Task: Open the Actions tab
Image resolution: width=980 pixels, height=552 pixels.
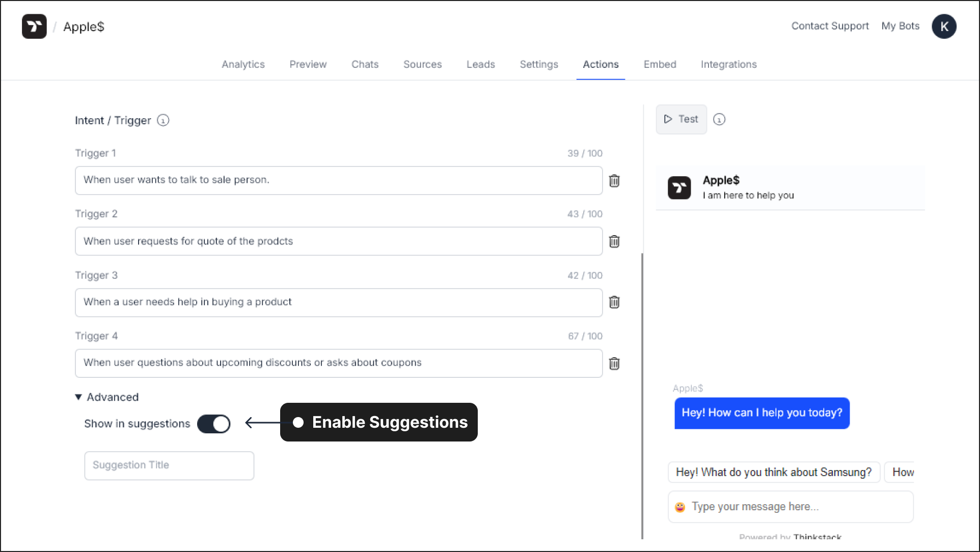Action: coord(601,64)
